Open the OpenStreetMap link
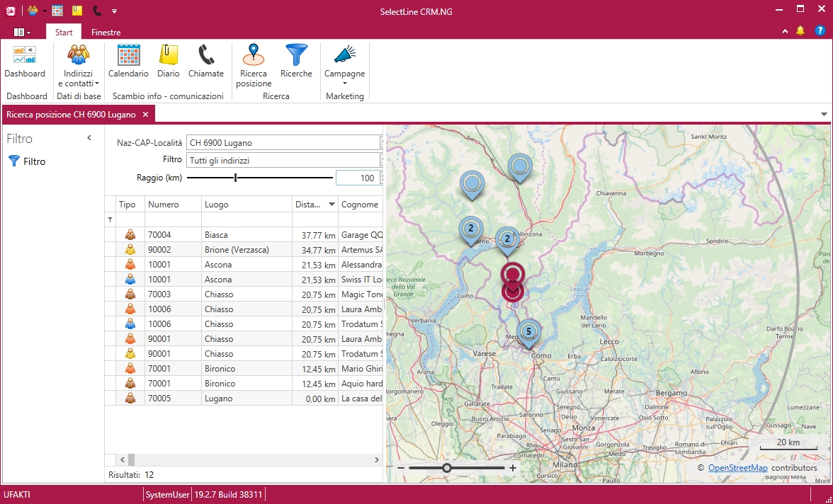833x504 pixels. click(x=738, y=468)
